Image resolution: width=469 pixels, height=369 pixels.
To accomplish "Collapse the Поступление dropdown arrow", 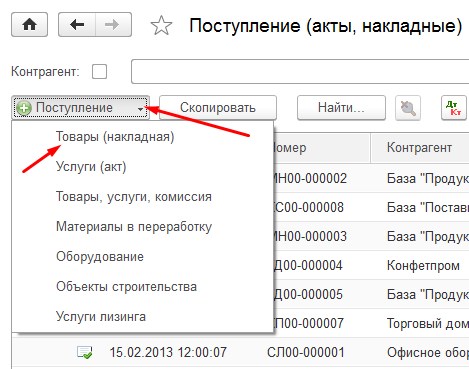I will [140, 109].
